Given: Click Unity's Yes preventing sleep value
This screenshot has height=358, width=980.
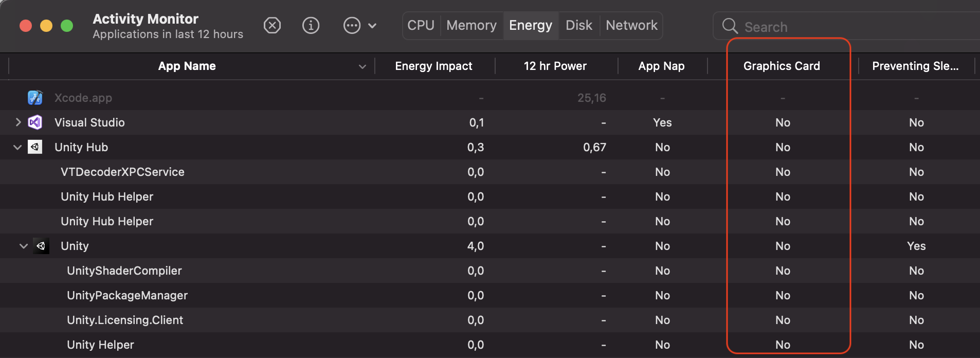Looking at the screenshot, I should coord(916,246).
